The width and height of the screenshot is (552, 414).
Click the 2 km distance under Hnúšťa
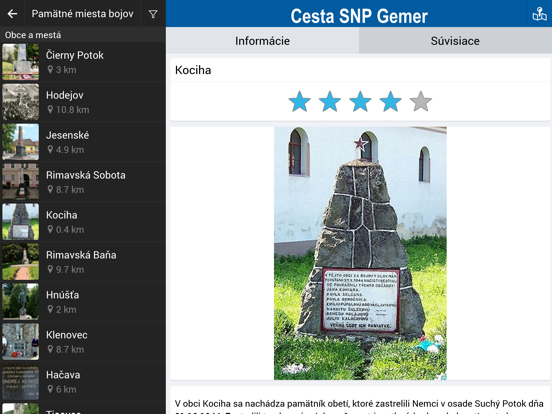[x=66, y=309]
